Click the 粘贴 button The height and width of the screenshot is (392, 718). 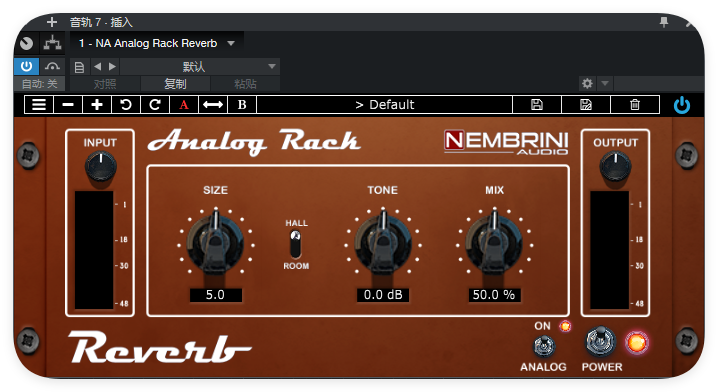click(x=245, y=84)
